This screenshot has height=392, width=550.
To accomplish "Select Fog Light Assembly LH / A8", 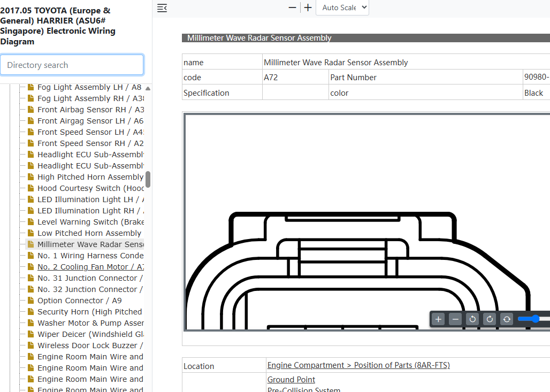I will click(89, 87).
